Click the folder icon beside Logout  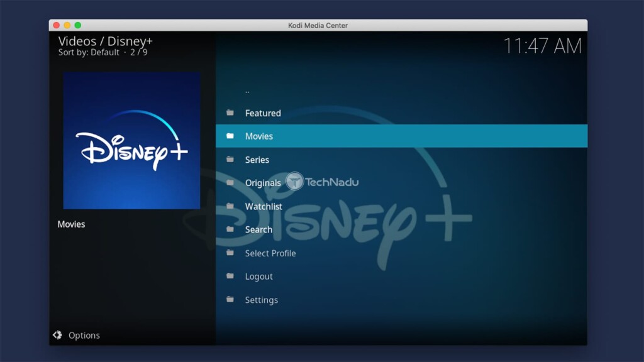pos(230,277)
